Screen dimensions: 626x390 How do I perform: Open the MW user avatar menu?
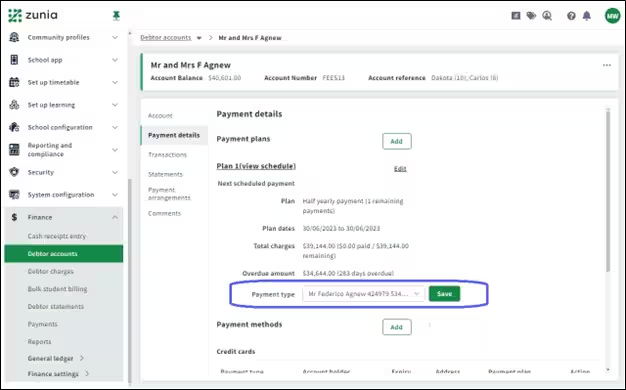[x=612, y=16]
